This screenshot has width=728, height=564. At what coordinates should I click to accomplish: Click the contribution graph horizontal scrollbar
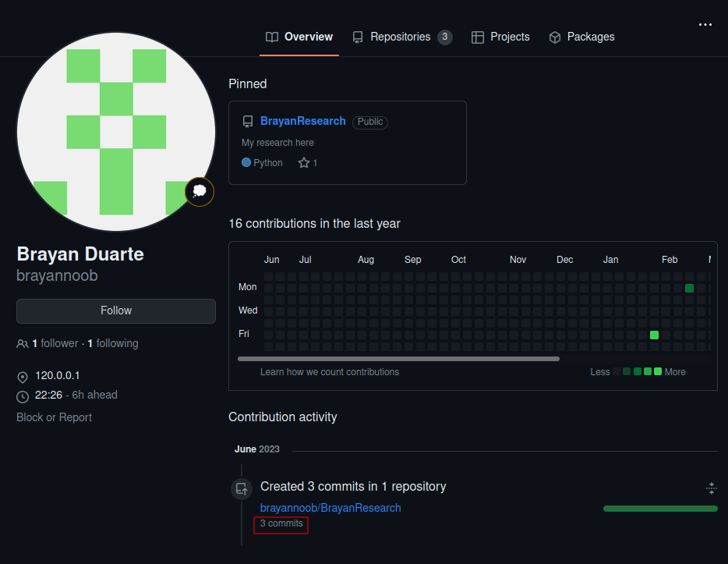click(398, 359)
